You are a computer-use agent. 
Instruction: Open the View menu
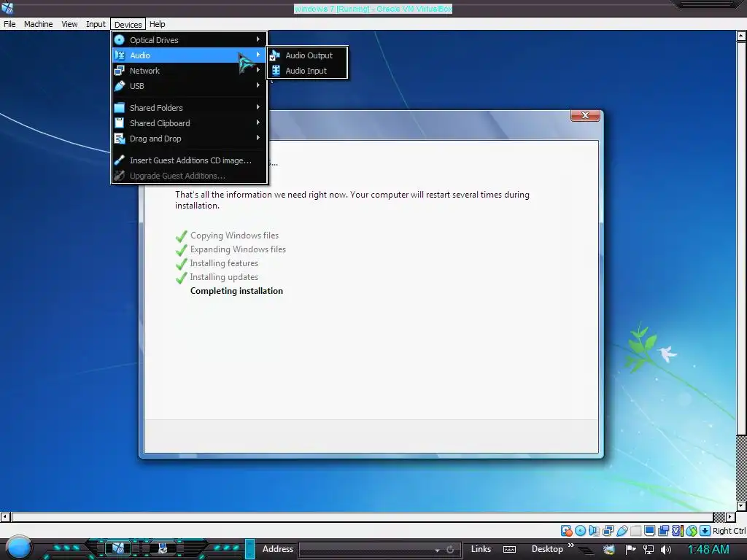[x=69, y=24]
